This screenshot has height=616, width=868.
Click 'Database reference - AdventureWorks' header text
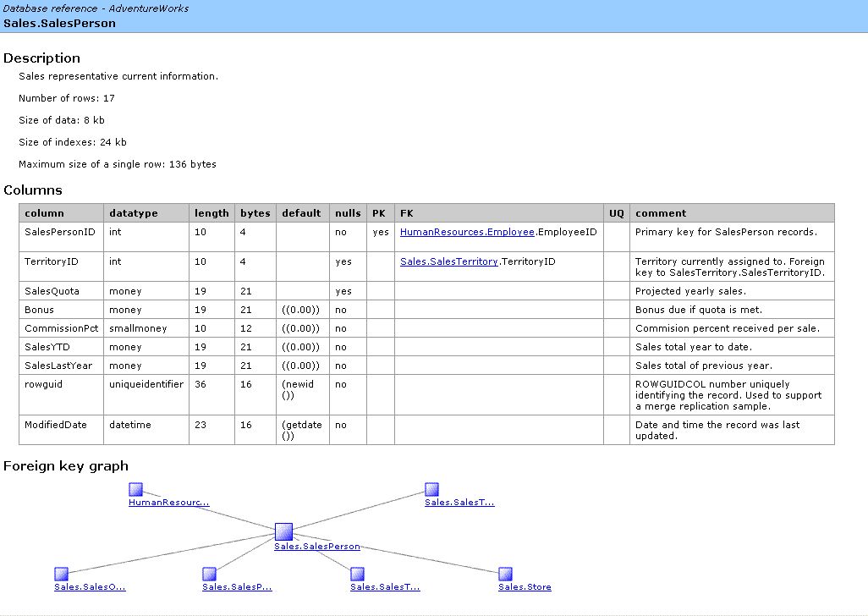[96, 8]
